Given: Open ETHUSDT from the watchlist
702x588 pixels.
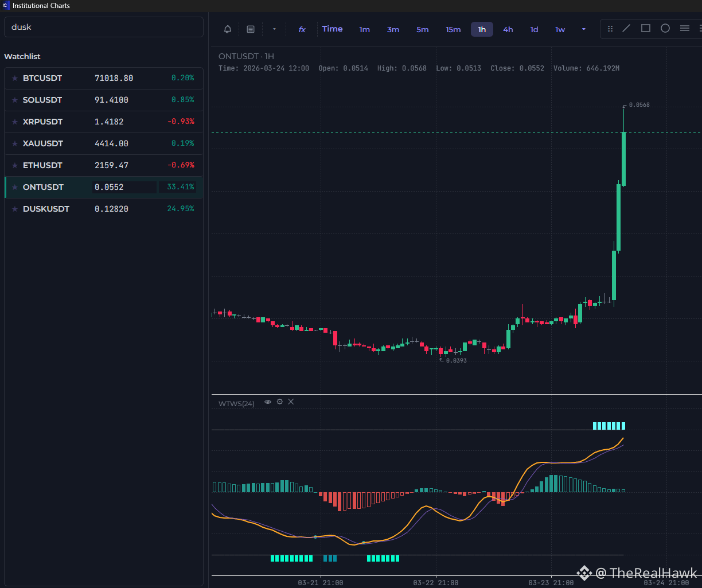Looking at the screenshot, I should pyautogui.click(x=104, y=165).
